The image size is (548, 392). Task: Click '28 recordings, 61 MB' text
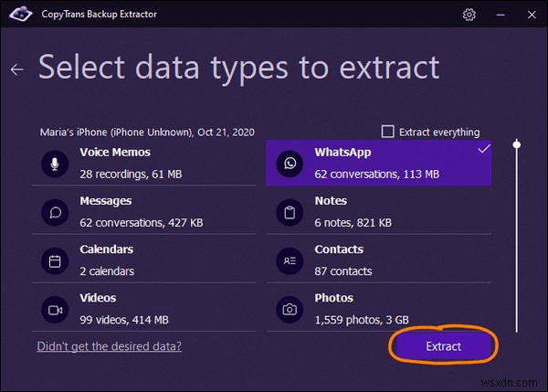131,175
